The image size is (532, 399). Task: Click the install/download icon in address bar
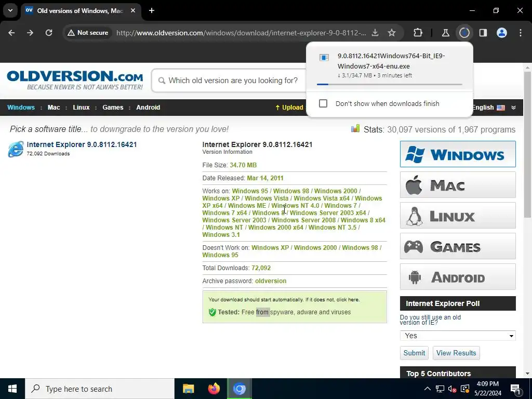[375, 33]
